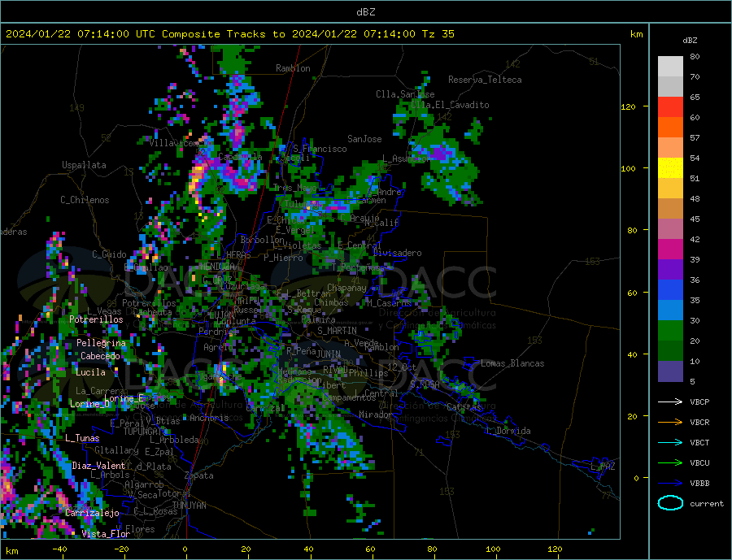Pick the red 60-65 dBZ color band
This screenshot has height=560, width=732.
tap(670, 106)
